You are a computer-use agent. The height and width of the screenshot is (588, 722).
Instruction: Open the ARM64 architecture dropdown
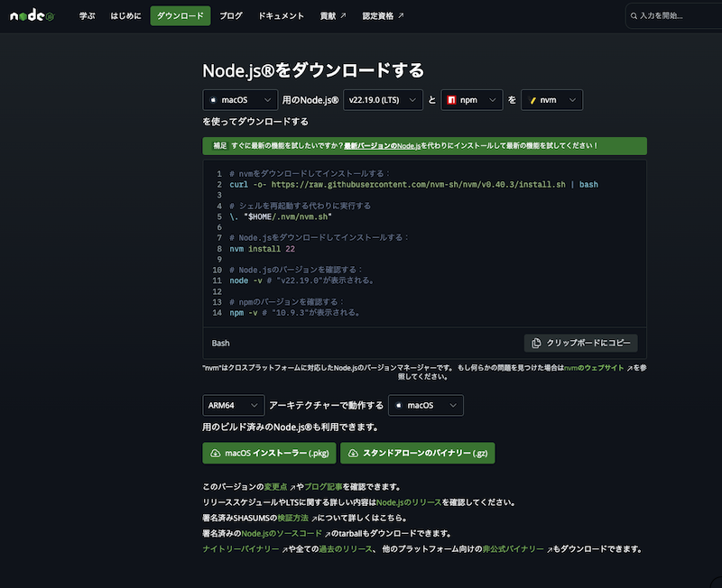pos(233,406)
